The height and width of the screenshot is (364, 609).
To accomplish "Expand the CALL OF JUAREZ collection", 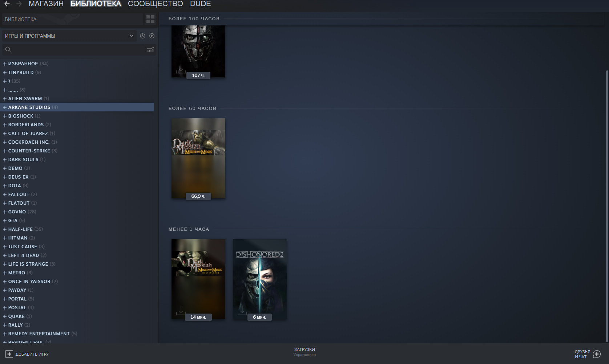I will (x=5, y=134).
